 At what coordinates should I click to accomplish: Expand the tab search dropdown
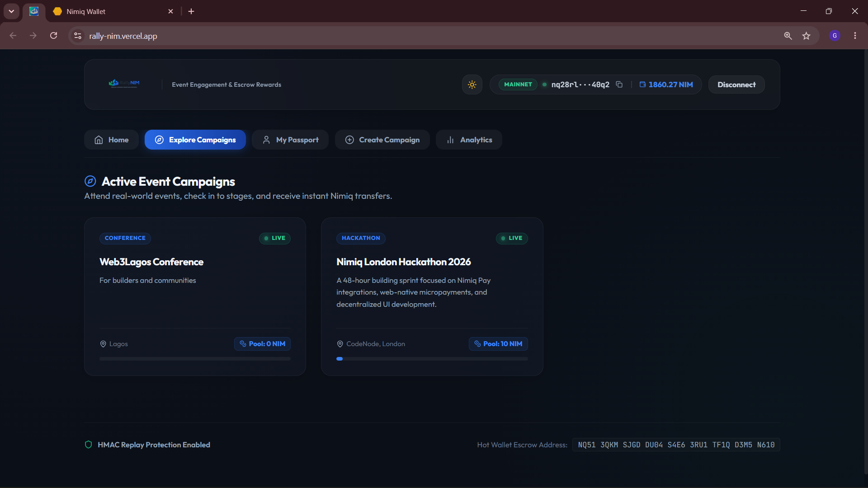click(11, 11)
